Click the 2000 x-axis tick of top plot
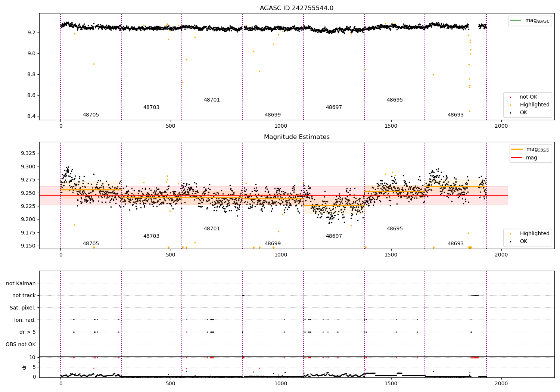 [x=501, y=126]
